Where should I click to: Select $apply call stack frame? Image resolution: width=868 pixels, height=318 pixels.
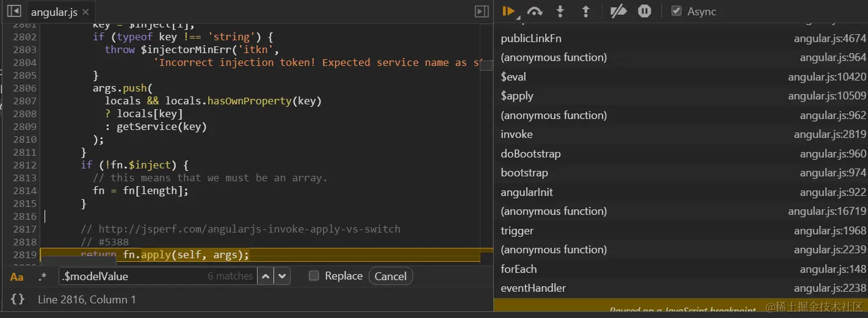[x=681, y=96]
